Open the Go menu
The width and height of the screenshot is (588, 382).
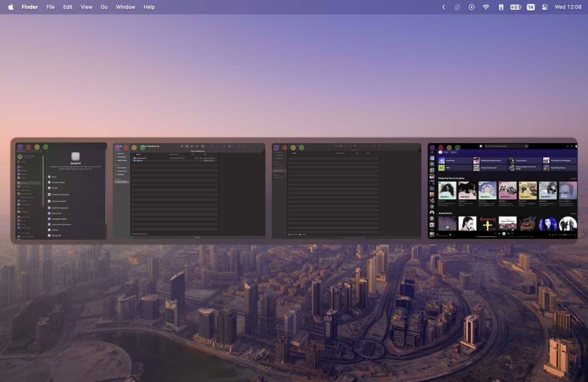[x=104, y=7]
